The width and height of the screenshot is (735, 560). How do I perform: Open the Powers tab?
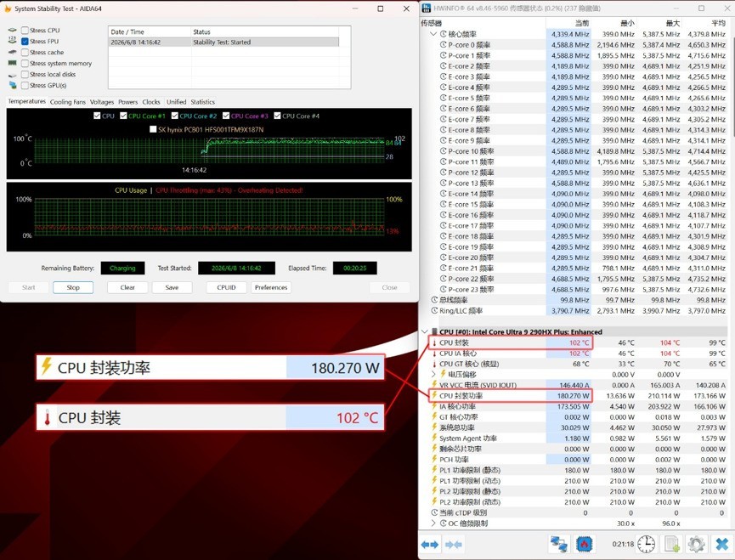pos(128,102)
